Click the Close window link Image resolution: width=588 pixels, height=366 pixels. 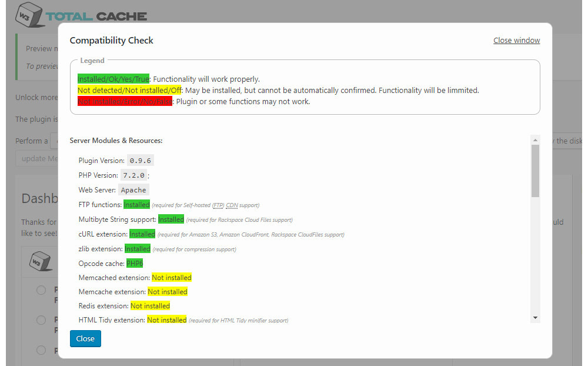pos(516,40)
